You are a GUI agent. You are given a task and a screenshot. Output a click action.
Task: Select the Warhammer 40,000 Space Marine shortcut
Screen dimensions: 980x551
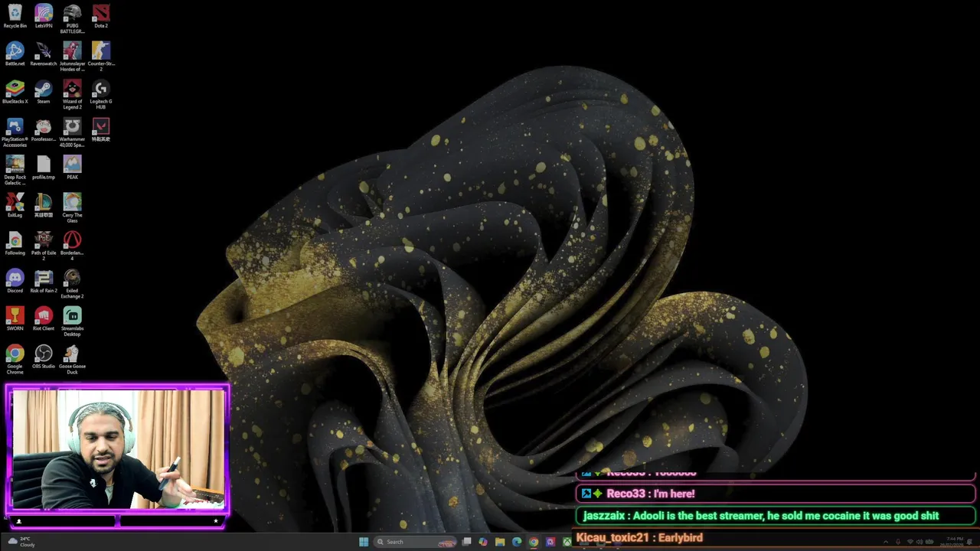click(72, 132)
